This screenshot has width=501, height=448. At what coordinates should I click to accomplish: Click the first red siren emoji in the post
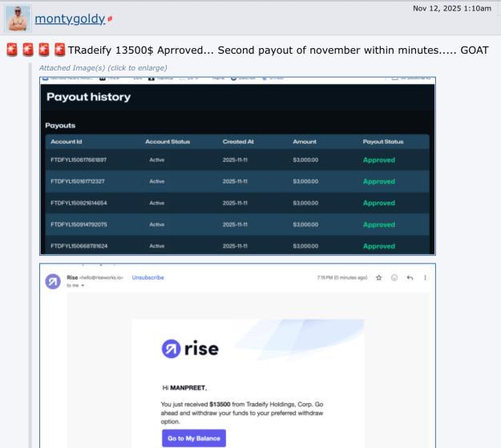click(x=12, y=50)
